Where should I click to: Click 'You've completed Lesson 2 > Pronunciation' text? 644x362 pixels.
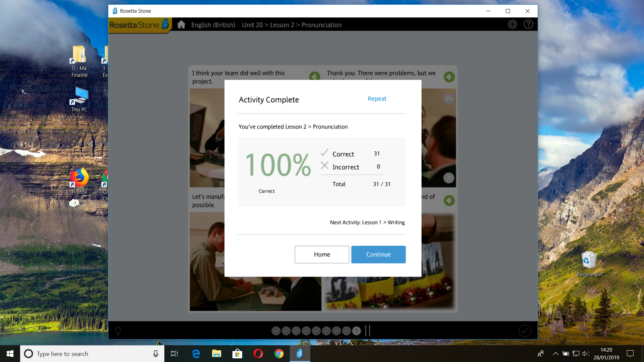click(293, 127)
